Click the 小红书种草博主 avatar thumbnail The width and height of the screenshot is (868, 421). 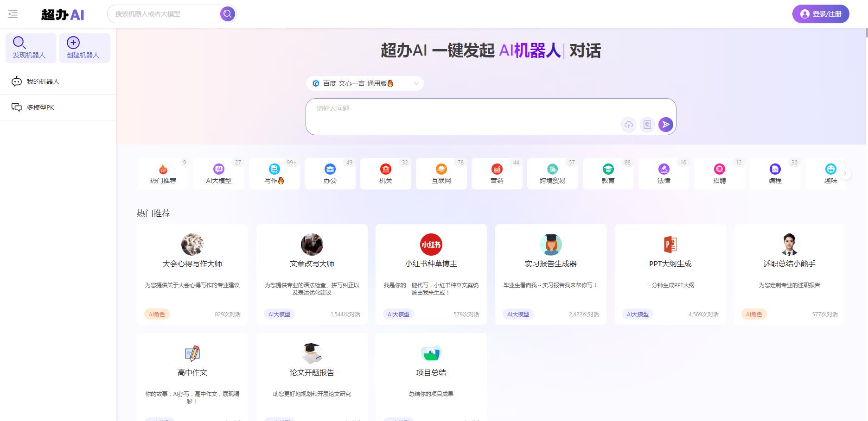tap(430, 245)
